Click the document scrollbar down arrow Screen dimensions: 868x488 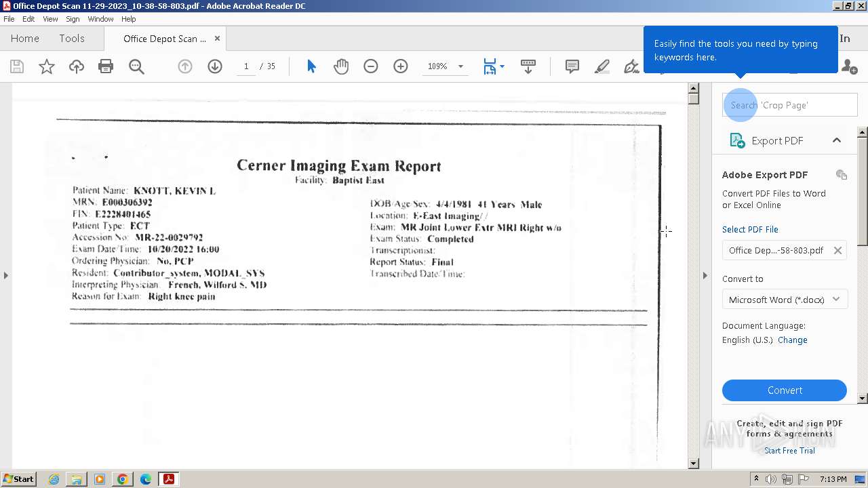[x=693, y=464]
